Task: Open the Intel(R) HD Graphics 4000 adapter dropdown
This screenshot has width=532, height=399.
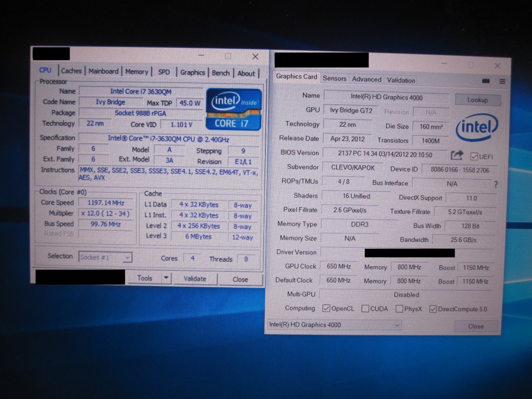Action: [x=334, y=325]
